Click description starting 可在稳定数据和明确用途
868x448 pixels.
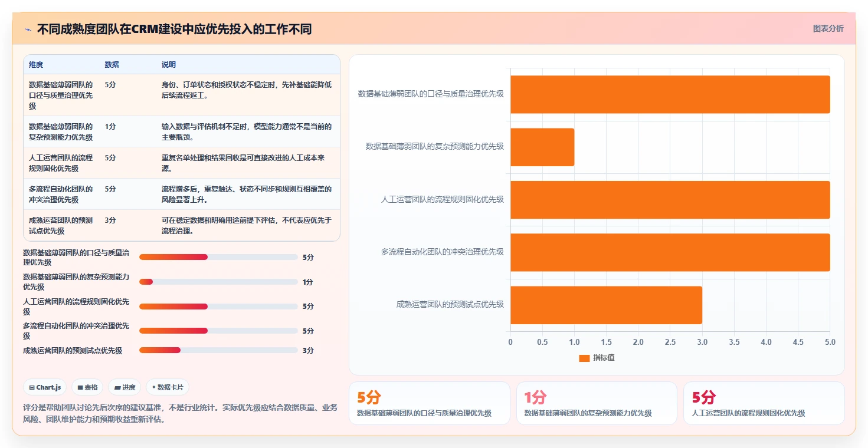(x=247, y=226)
